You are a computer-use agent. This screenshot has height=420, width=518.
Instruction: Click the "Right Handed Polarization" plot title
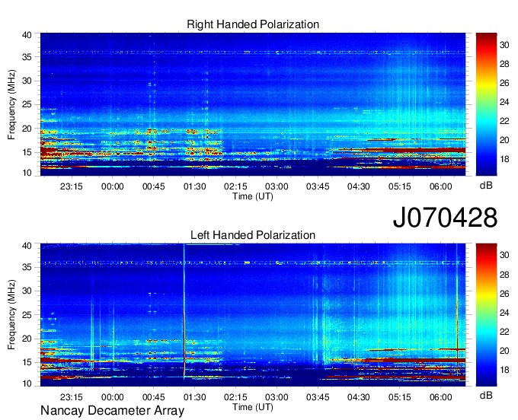point(253,24)
